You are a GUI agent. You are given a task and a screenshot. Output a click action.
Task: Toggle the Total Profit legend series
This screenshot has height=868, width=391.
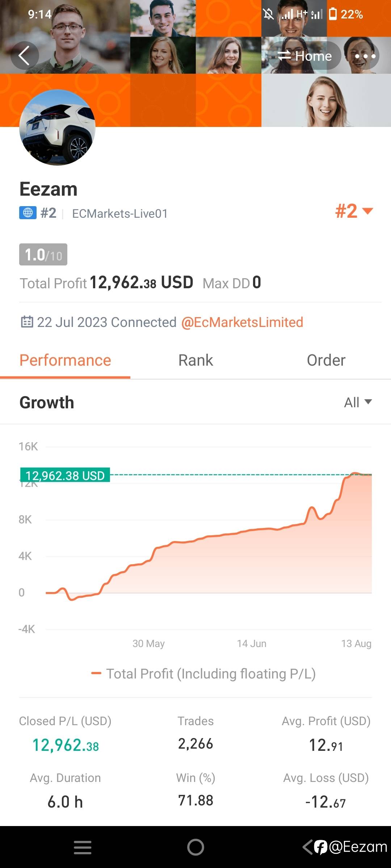pyautogui.click(x=203, y=674)
